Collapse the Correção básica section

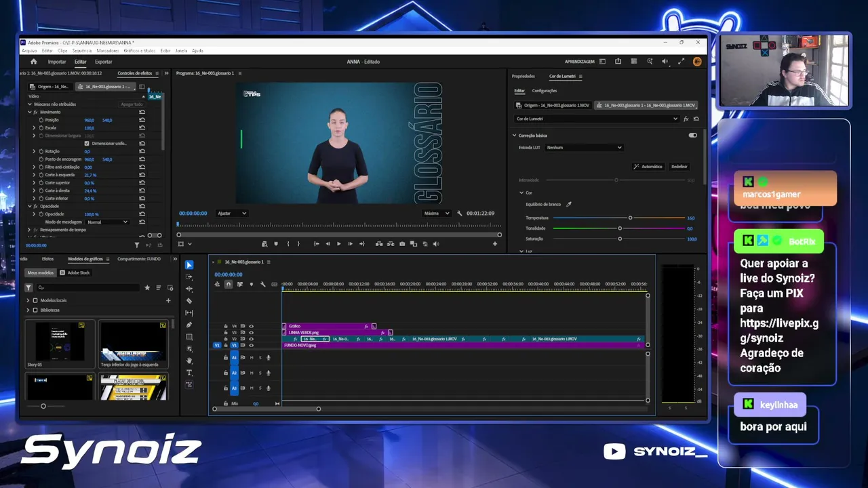point(515,136)
